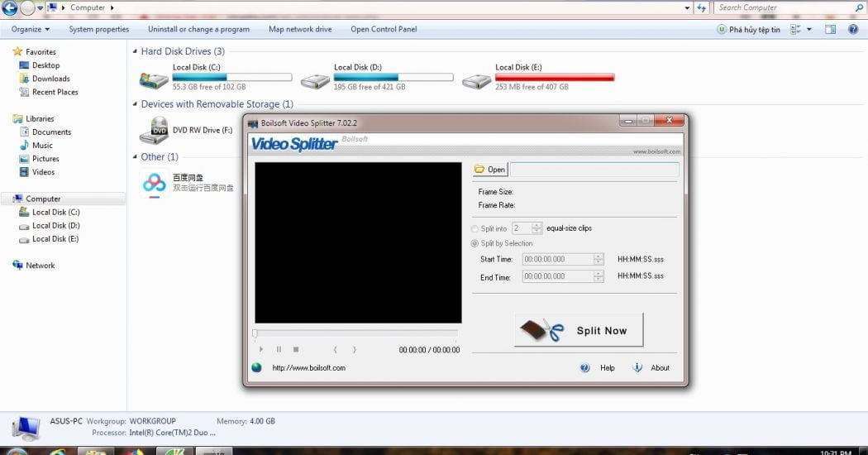Pause the video preview

click(x=279, y=350)
